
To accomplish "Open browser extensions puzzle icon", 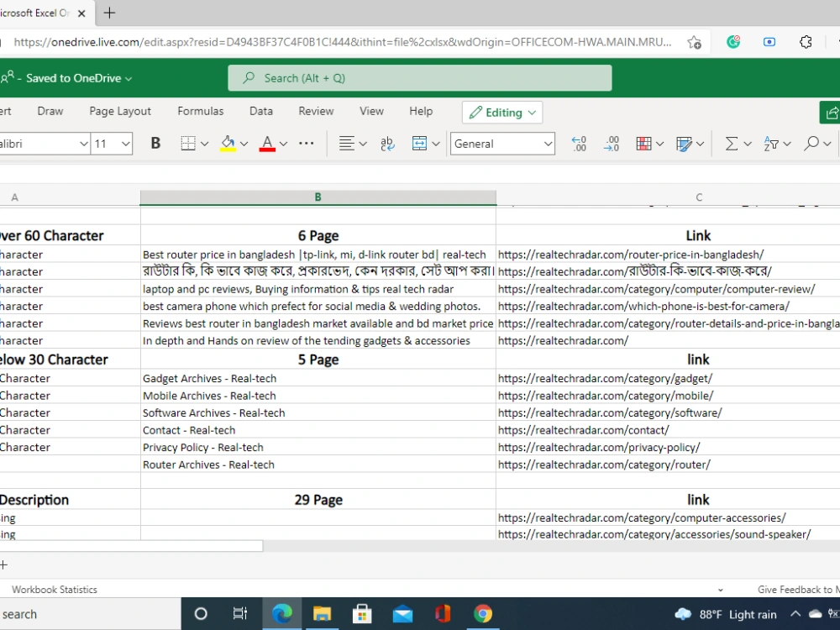I will point(806,42).
